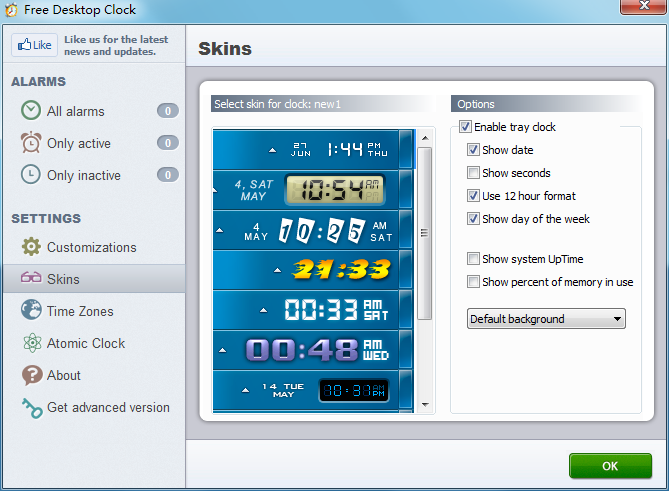The height and width of the screenshot is (491, 669).
Task: Disable the Enable tray clock checkbox
Action: click(x=466, y=127)
